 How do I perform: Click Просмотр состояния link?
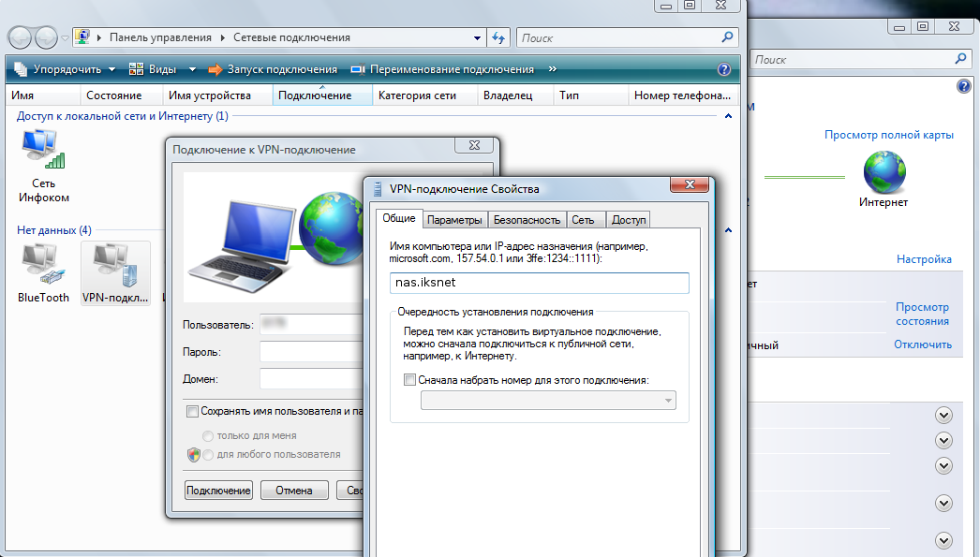(922, 315)
